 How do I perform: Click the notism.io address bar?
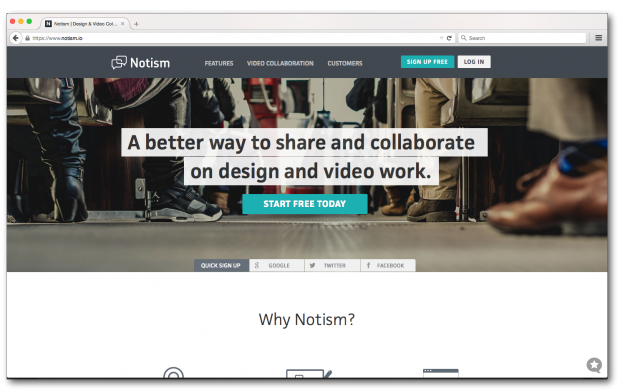[x=233, y=38]
